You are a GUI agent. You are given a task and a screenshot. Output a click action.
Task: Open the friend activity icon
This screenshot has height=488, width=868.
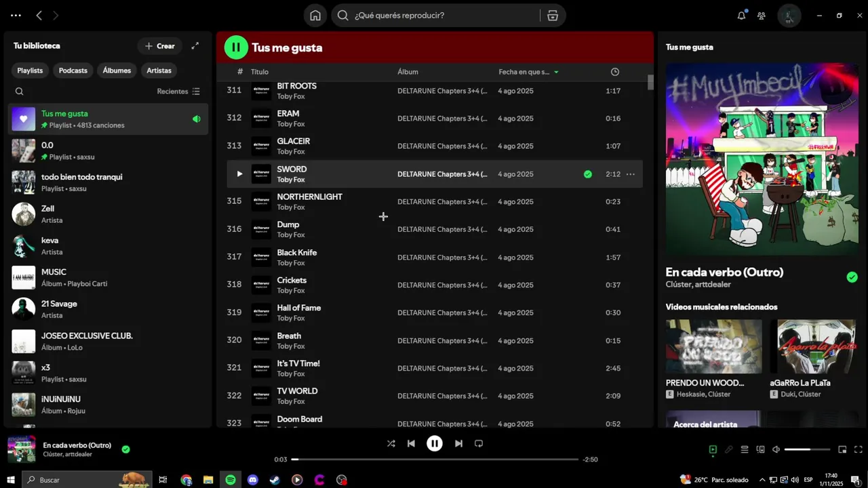(762, 16)
